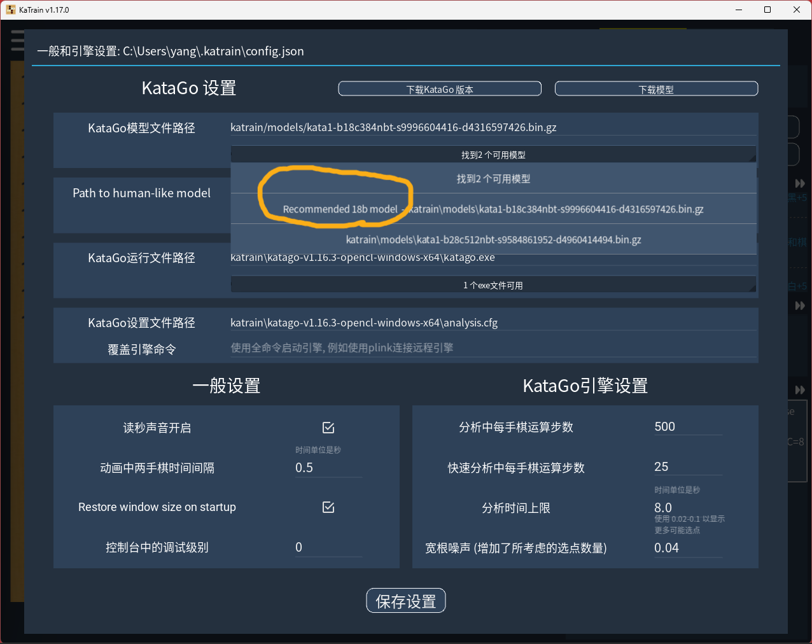Screen dimensions: 812x644
Task: Edit the analysis.cfg config path field
Action: [x=493, y=323]
